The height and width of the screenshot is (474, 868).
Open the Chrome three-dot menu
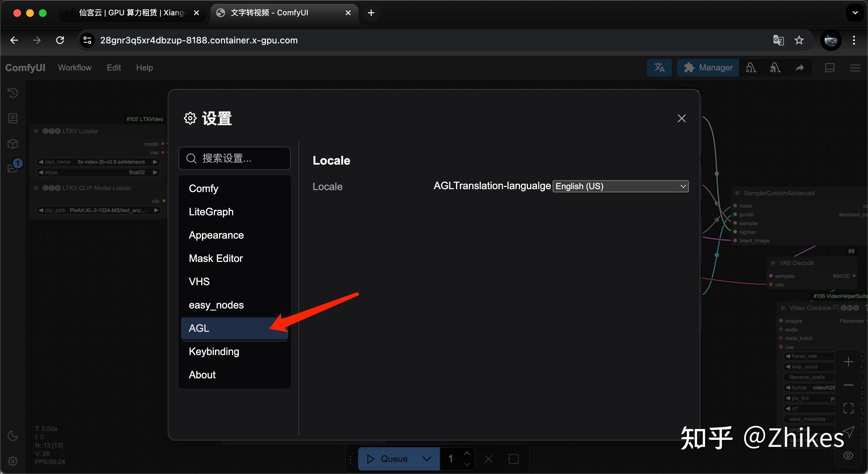click(x=854, y=41)
